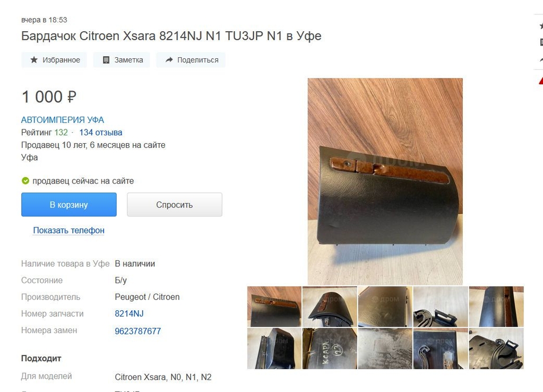Screen dimensions: 543x392
Task: Open the 134 отзыва reviews link
Action: point(101,133)
